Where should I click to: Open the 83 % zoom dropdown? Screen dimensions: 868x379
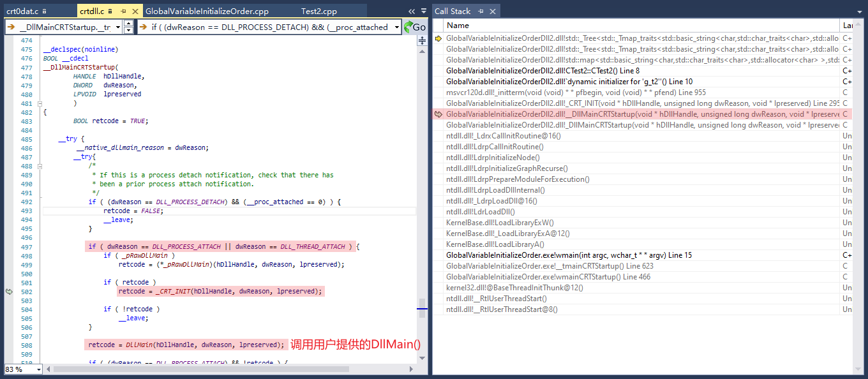38,369
